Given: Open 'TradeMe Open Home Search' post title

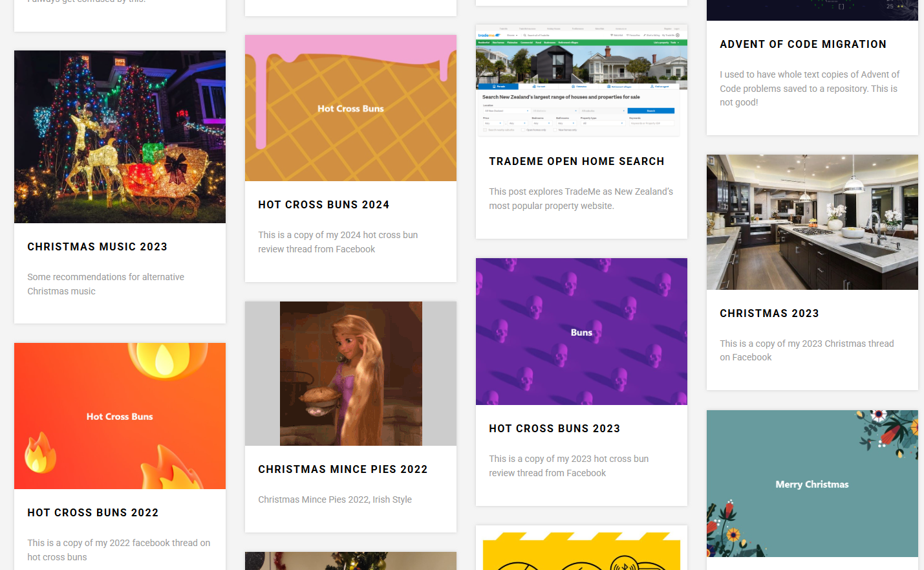Looking at the screenshot, I should [576, 161].
